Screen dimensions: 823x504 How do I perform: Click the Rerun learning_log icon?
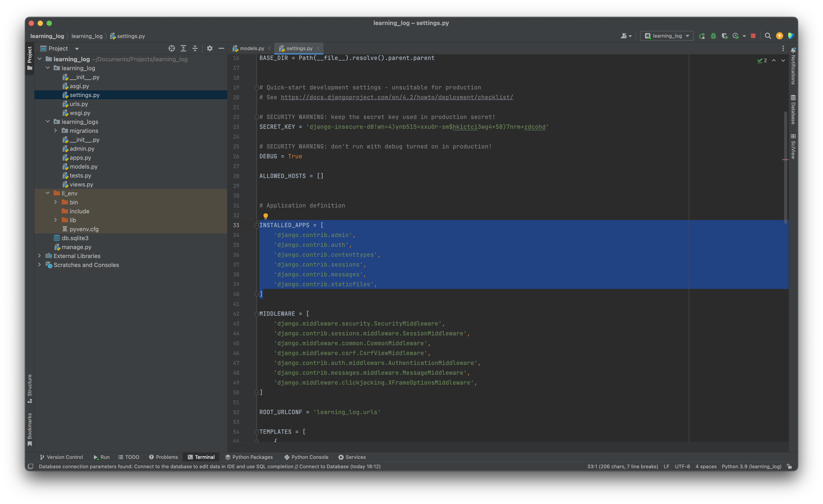(702, 36)
